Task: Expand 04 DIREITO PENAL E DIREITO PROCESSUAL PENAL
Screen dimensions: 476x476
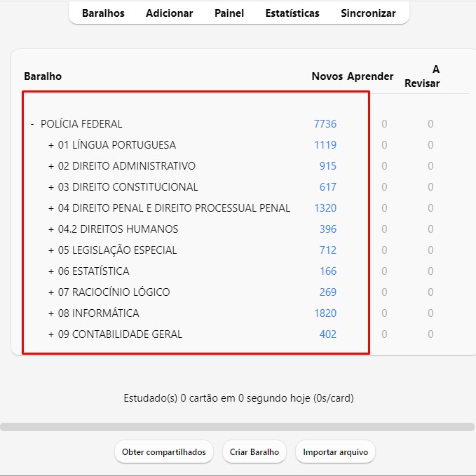Action: pos(51,208)
